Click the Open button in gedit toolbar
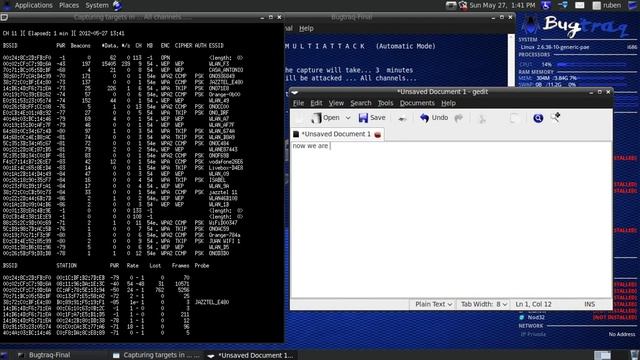 pos(325,118)
